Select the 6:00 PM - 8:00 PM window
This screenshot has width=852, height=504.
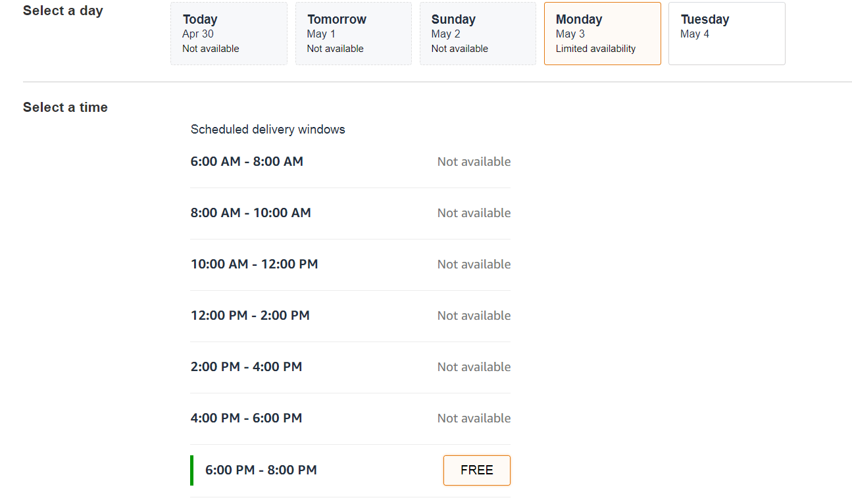coord(261,470)
